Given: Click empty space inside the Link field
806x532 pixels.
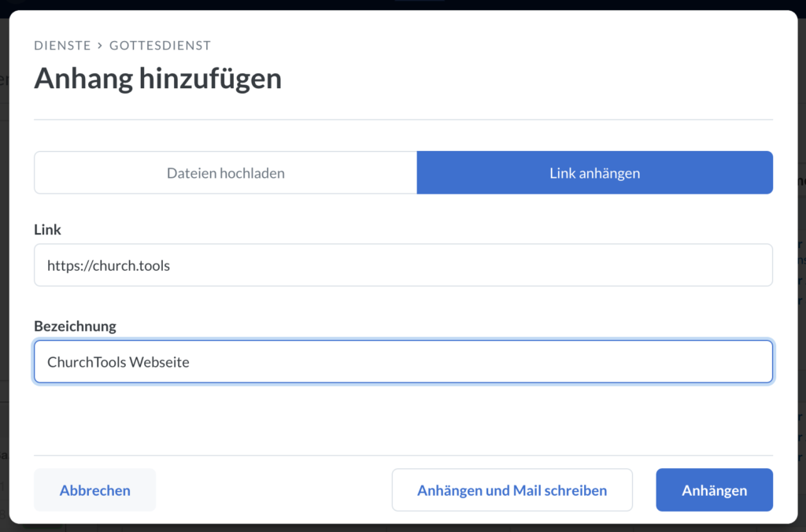Looking at the screenshot, I should pyautogui.click(x=463, y=265).
